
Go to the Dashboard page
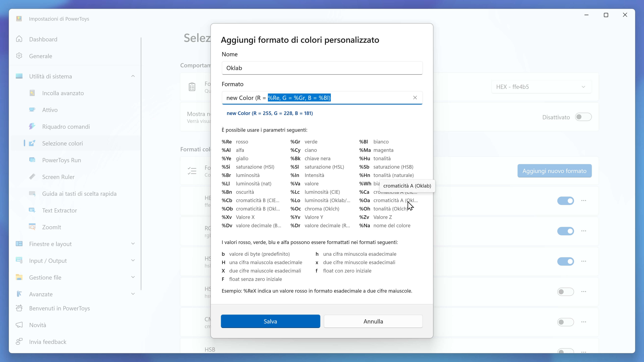click(43, 39)
